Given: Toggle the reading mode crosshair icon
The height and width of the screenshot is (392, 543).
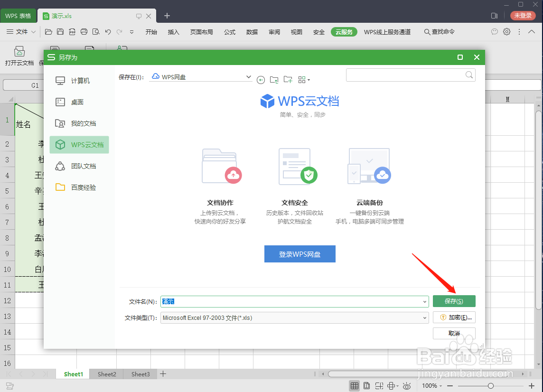Looking at the screenshot, I should click(x=393, y=386).
